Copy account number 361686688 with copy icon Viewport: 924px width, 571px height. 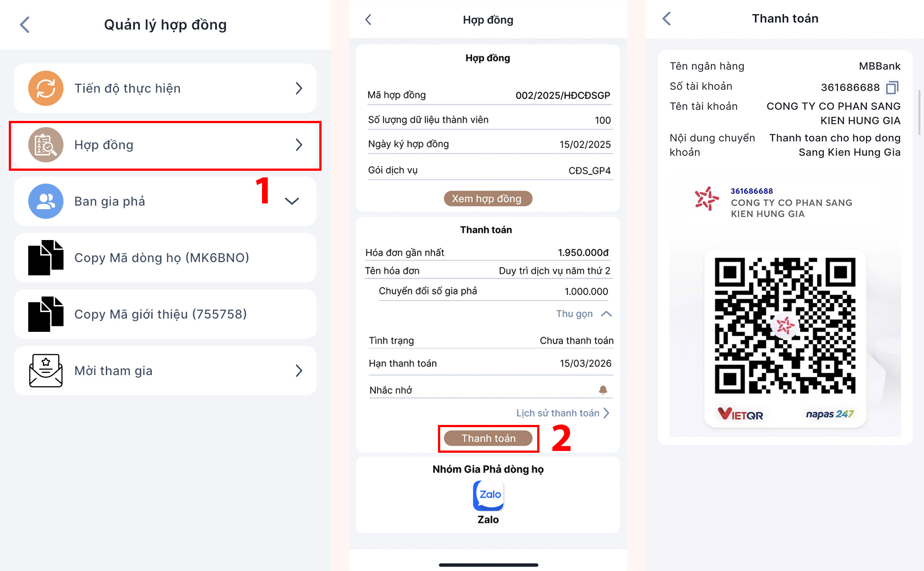pyautogui.click(x=892, y=87)
